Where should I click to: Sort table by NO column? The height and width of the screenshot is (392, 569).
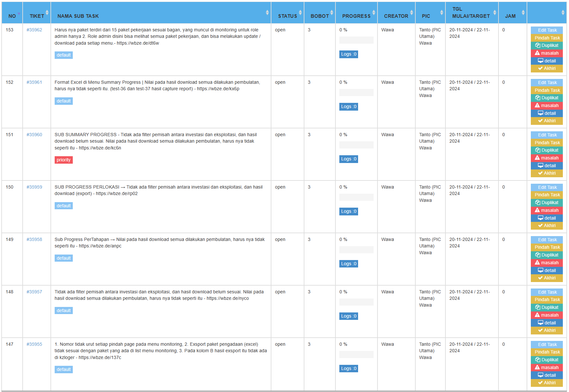pos(12,16)
